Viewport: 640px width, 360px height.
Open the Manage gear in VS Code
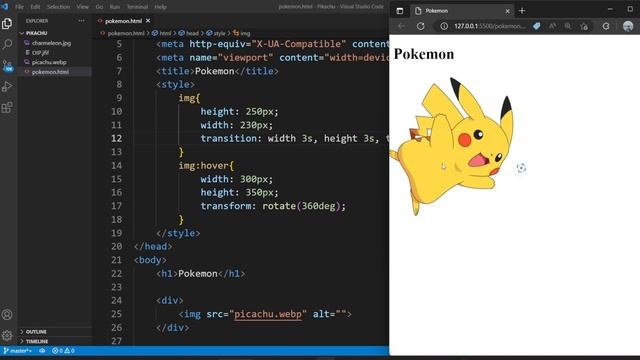pyautogui.click(x=7, y=336)
